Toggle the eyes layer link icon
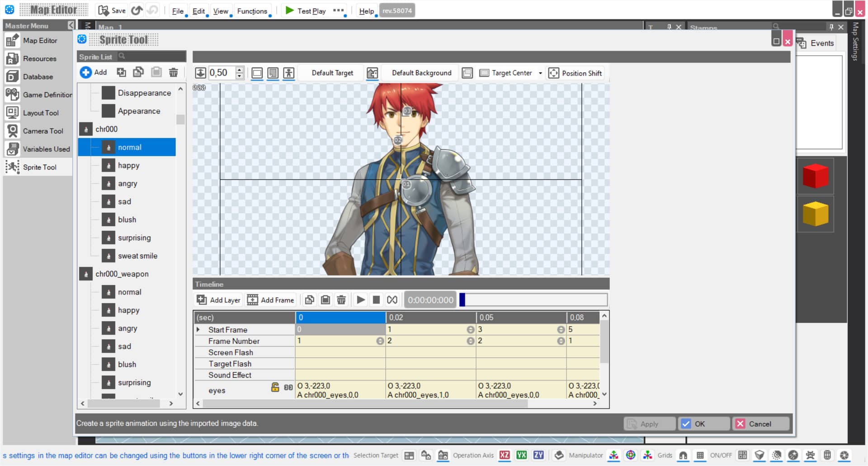 (x=288, y=387)
